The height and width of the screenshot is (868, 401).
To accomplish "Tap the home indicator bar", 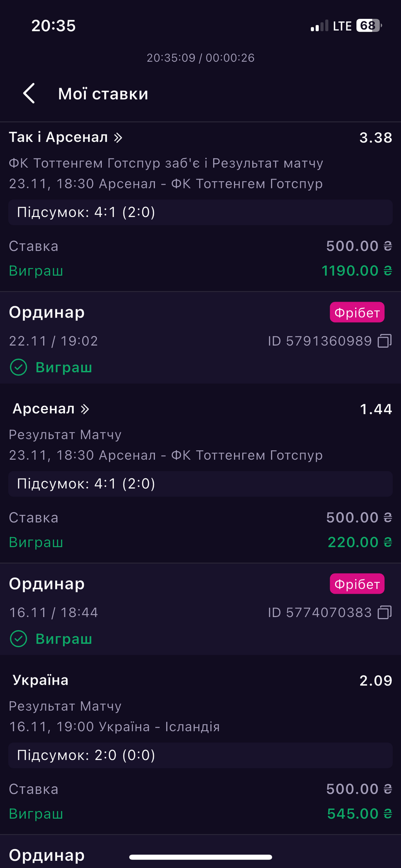I will click(200, 857).
